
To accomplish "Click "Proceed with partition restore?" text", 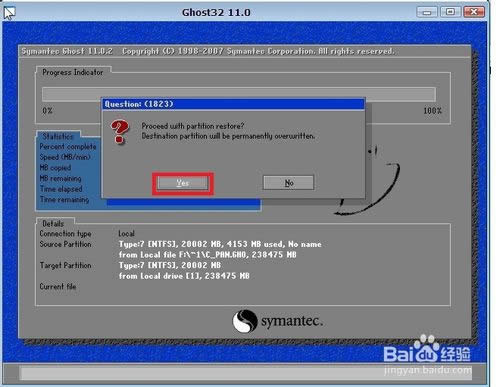I will tap(193, 126).
